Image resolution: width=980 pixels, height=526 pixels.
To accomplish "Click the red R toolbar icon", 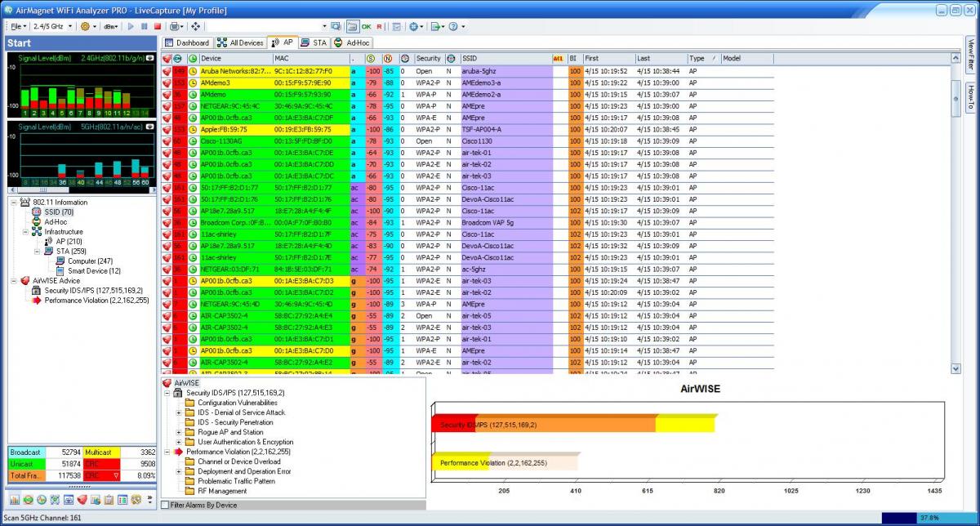I will coord(379,27).
